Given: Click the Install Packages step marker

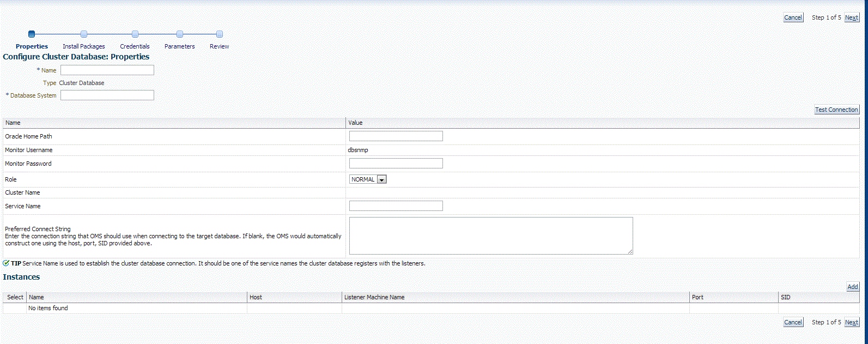Looking at the screenshot, I should (x=83, y=34).
